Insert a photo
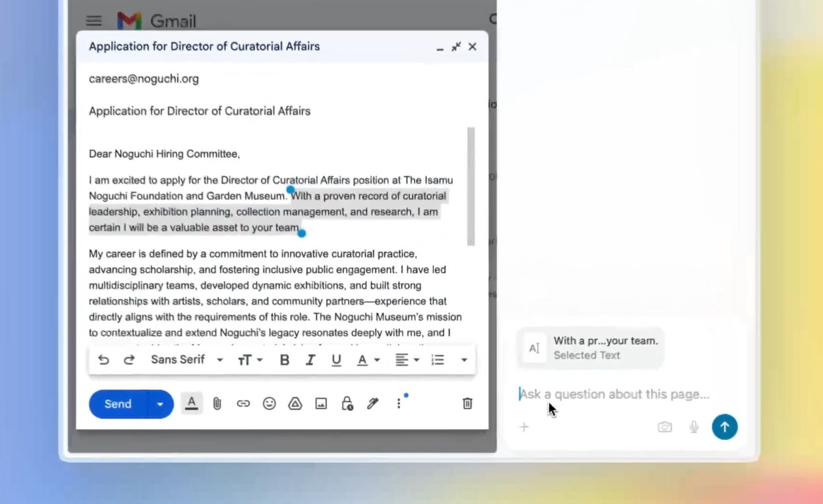The image size is (823, 504). [x=321, y=403]
